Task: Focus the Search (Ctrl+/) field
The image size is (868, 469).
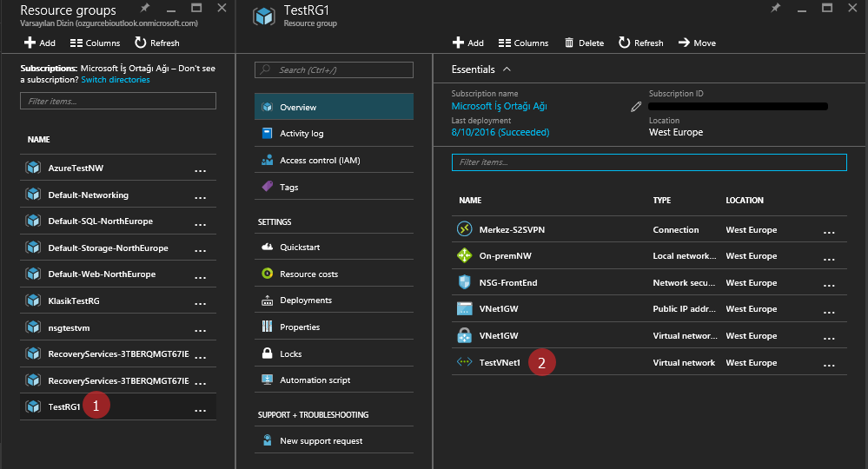Action: pyautogui.click(x=334, y=69)
